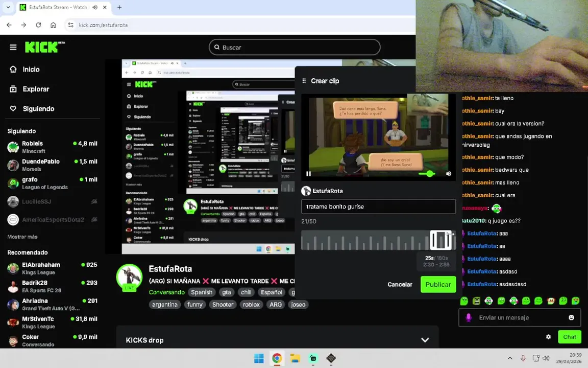Click the clip timeline selection handle
This screenshot has width=588, height=368.
[440, 240]
